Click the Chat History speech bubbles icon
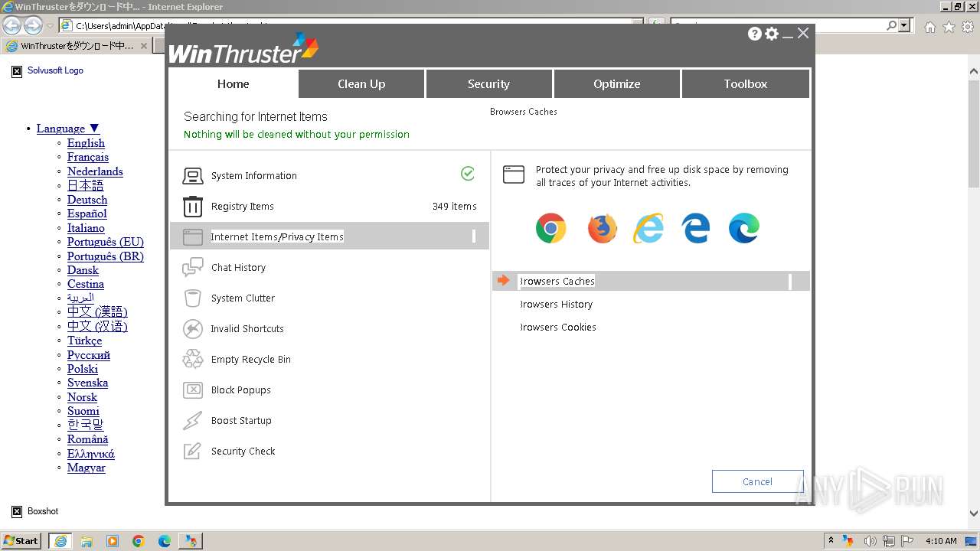Screen dimensions: 980x551 pyautogui.click(x=193, y=268)
